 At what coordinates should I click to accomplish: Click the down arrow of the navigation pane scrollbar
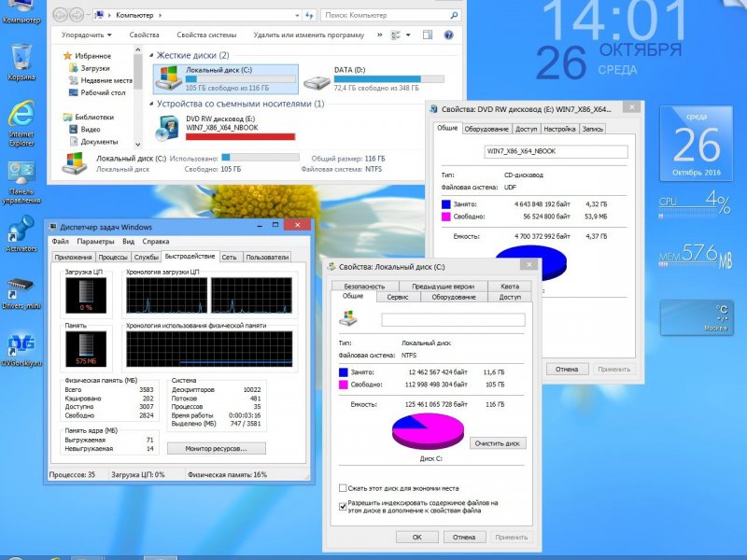pyautogui.click(x=137, y=145)
